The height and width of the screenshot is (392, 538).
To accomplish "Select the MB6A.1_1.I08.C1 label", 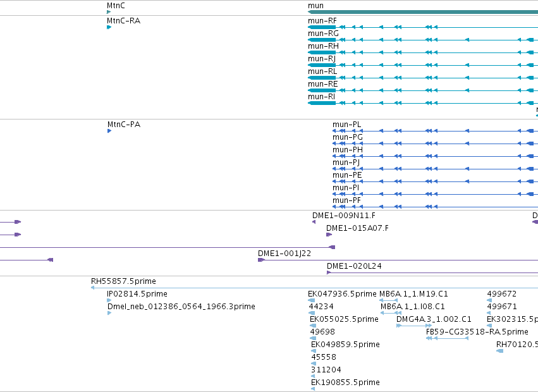I will coord(413,307).
